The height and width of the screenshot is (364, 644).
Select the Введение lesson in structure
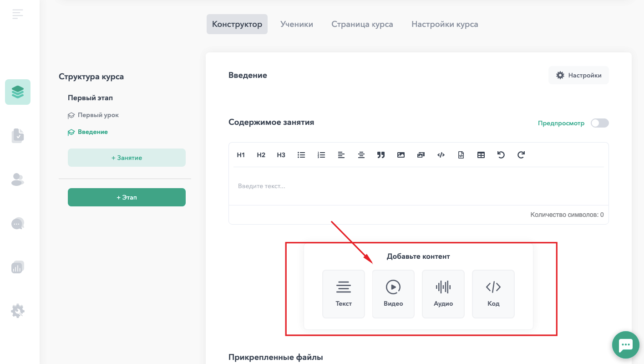tap(88, 132)
